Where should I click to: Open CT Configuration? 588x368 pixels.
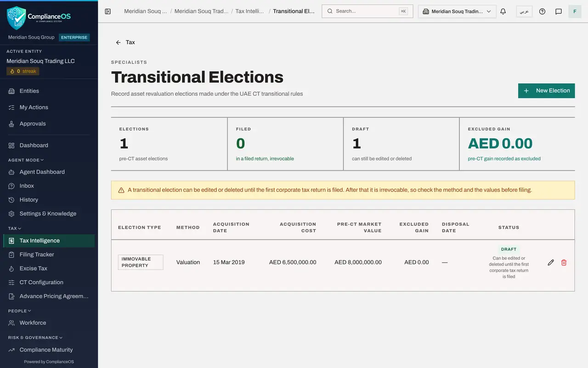[49, 282]
